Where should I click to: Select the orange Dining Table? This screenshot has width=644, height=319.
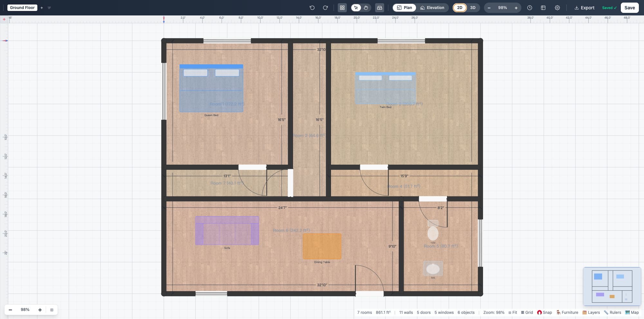(x=322, y=246)
